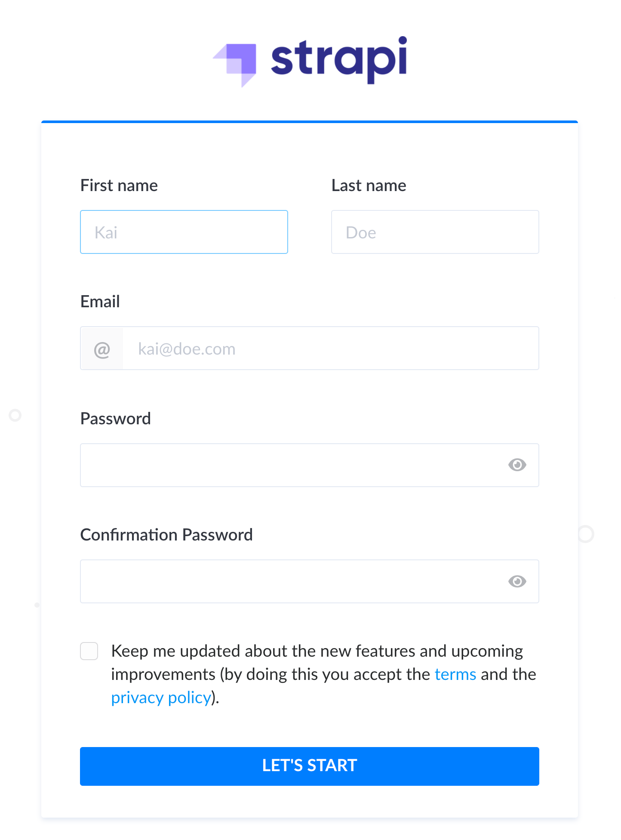Open the terms link
621x840 pixels.
[x=455, y=674]
